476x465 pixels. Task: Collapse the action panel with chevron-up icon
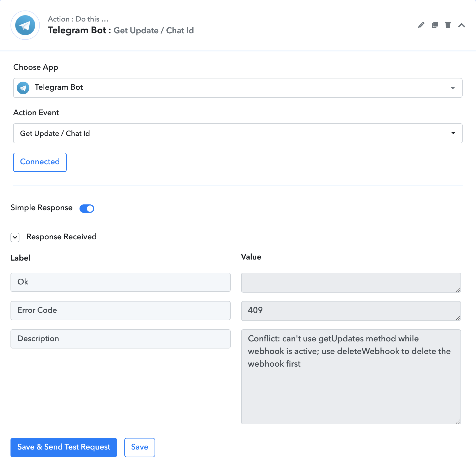(462, 25)
